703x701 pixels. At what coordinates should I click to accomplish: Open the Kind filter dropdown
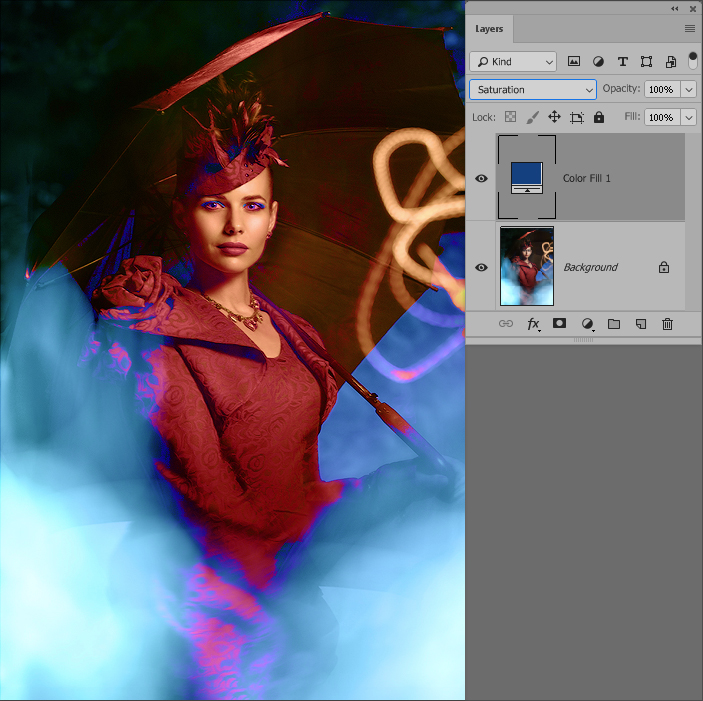point(513,61)
